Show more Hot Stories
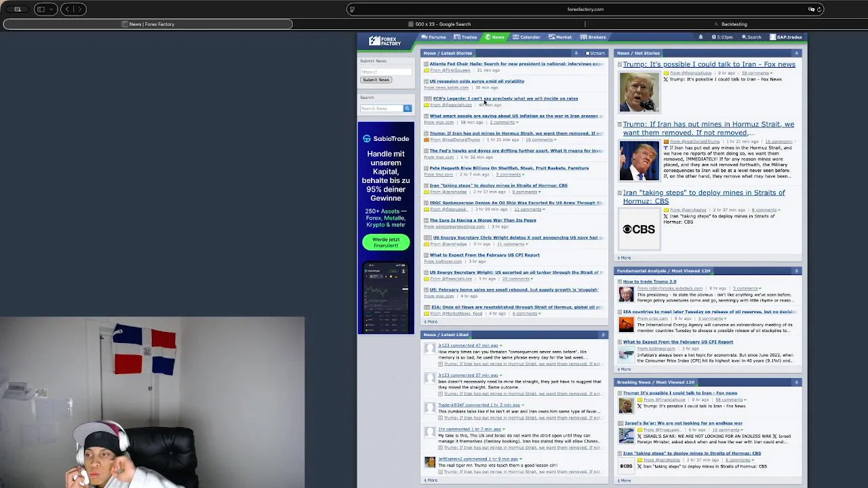 tap(624, 258)
